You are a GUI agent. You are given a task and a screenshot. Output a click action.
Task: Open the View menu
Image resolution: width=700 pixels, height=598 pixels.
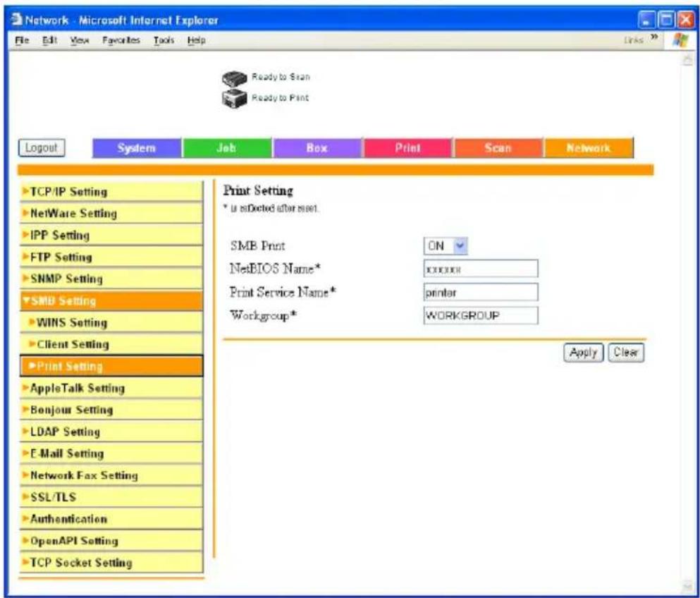(x=80, y=40)
